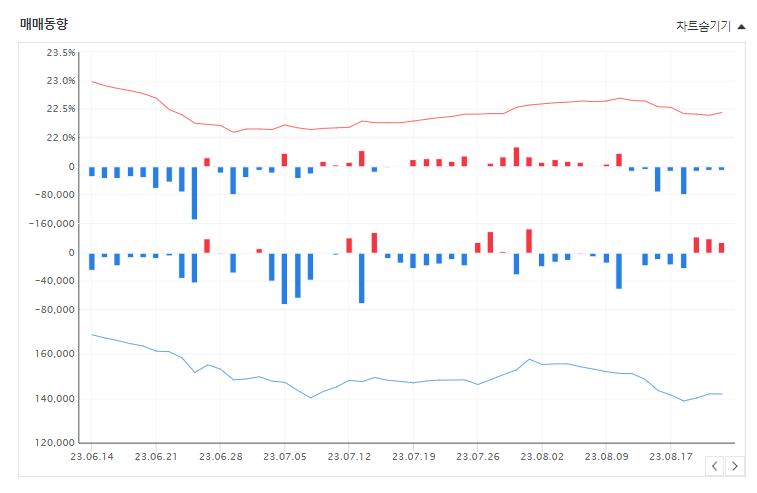The image size is (757, 493).
Task: Select the 23.5% axis label
Action: tap(61, 53)
